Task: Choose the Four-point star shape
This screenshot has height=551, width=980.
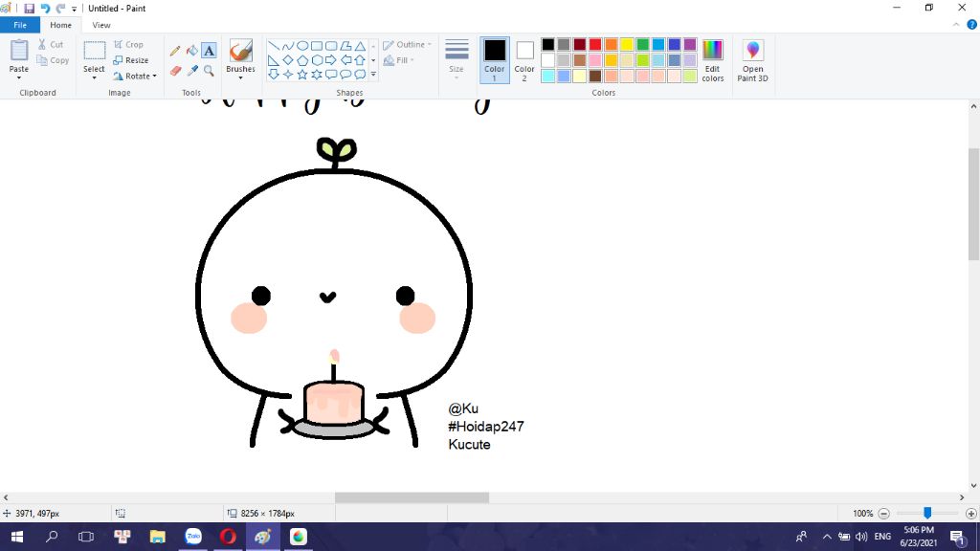Action: pyautogui.click(x=287, y=75)
